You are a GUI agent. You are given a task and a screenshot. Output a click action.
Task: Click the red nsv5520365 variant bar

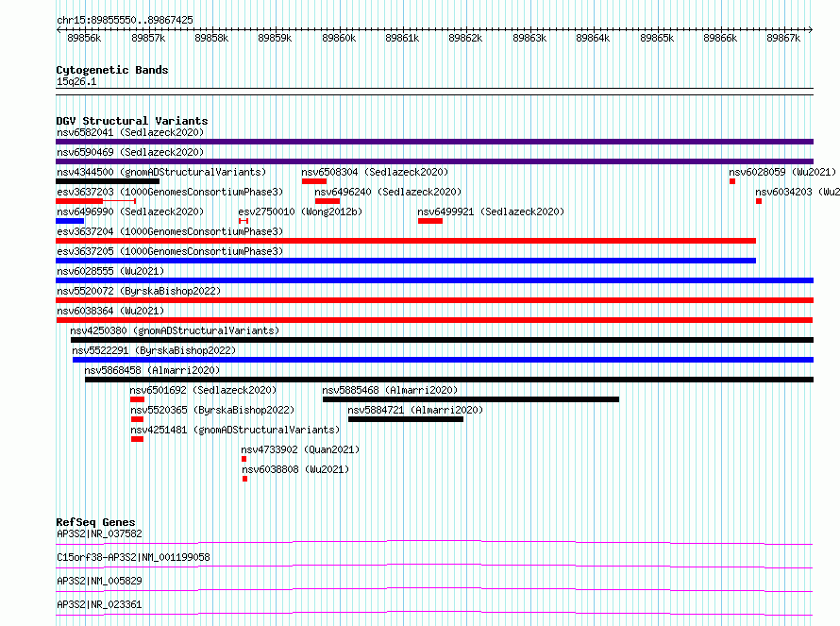tap(137, 419)
